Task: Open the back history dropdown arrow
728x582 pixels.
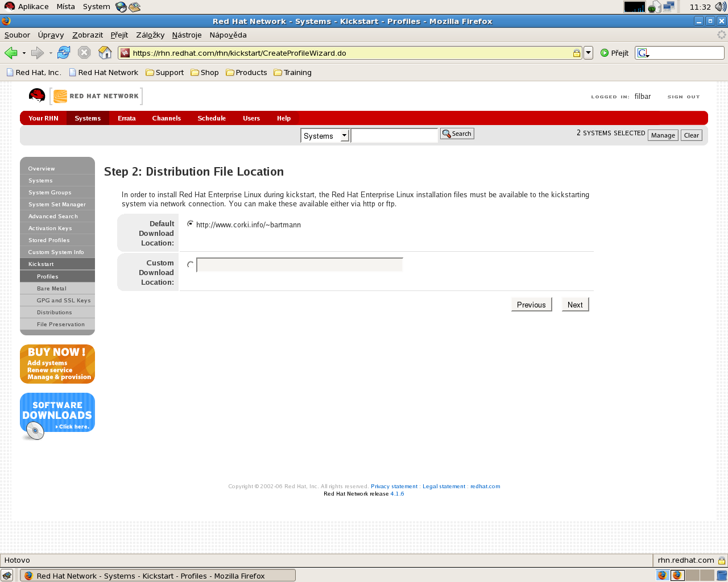Action: click(x=24, y=53)
